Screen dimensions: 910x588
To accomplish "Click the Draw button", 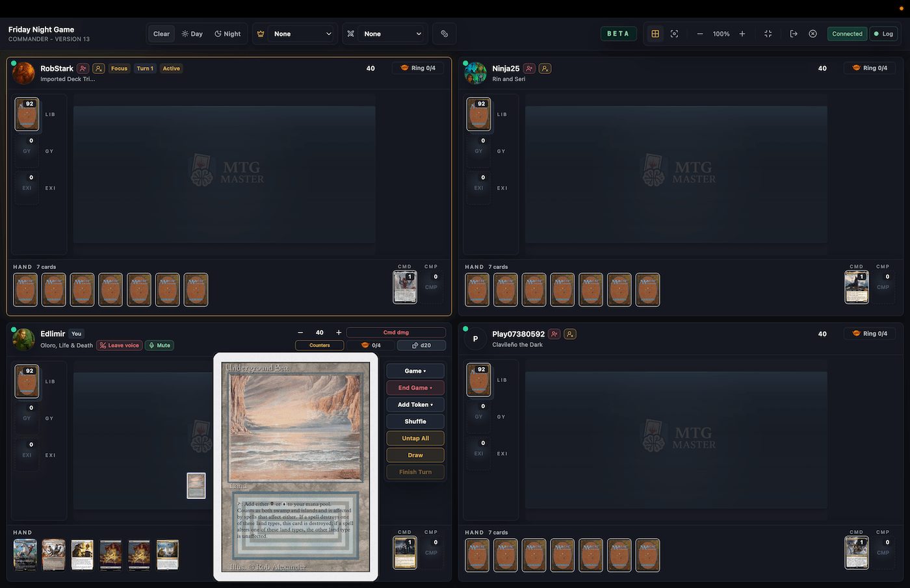I will [415, 455].
